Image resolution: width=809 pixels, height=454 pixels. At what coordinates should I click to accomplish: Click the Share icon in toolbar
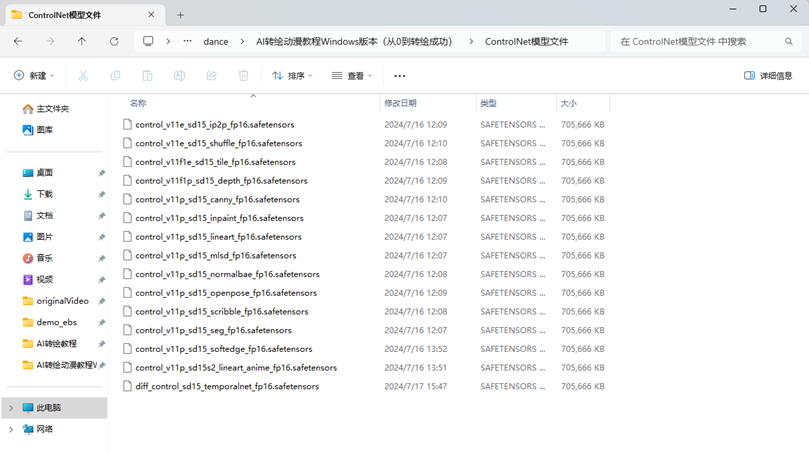(x=212, y=76)
